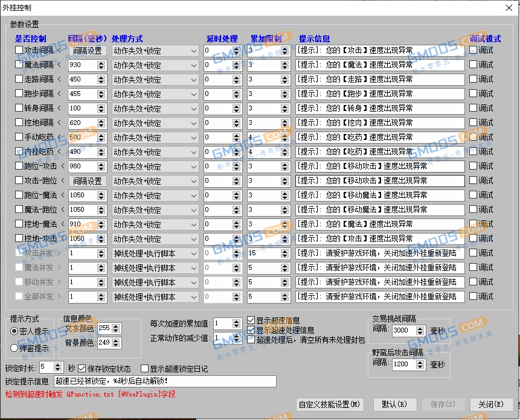Edit prompt message for 挖地间隔 row (挖肉)
Viewport: 520px width, 420px height.
click(380, 123)
